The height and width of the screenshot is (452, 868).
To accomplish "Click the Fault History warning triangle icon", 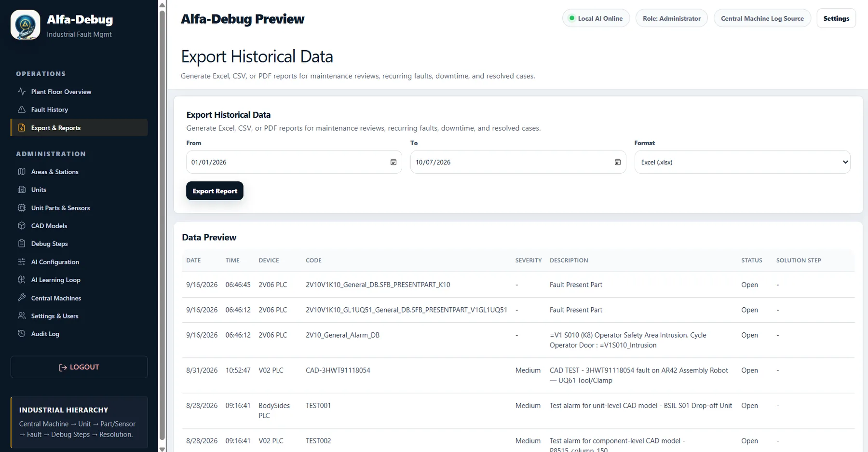I will tap(22, 110).
